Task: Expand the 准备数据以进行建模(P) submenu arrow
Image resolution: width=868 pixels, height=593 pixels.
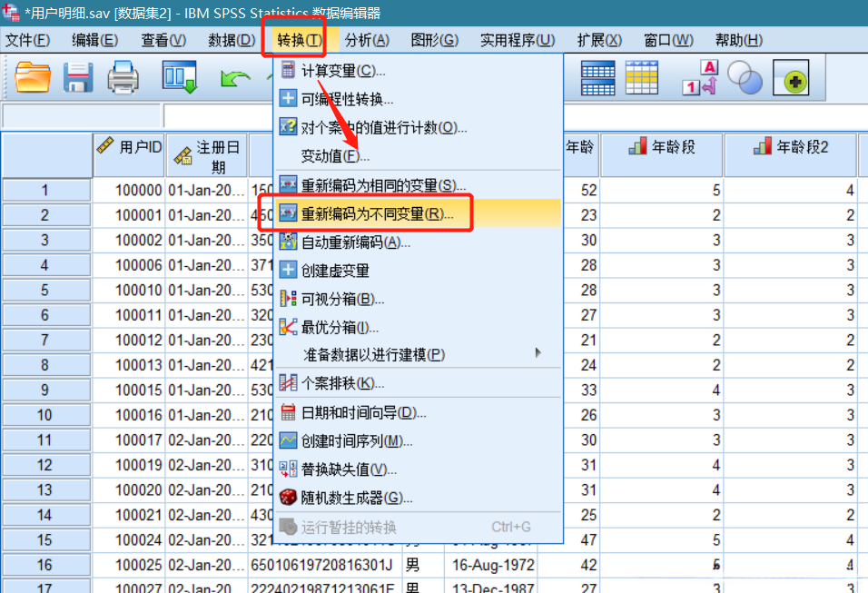Action: 538,353
